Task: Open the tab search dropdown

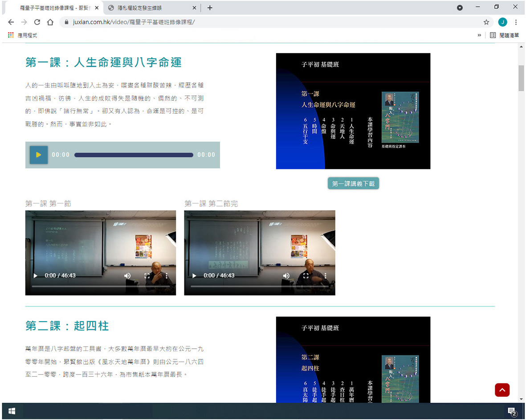Action: click(460, 8)
